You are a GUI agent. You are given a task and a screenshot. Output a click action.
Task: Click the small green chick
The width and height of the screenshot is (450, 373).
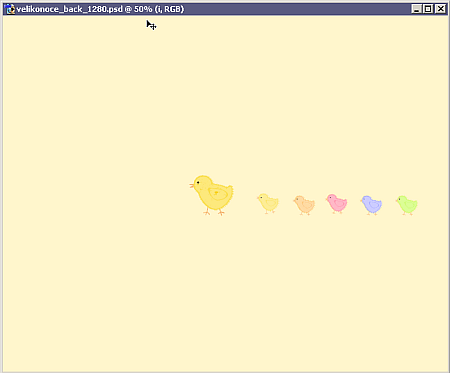(407, 205)
